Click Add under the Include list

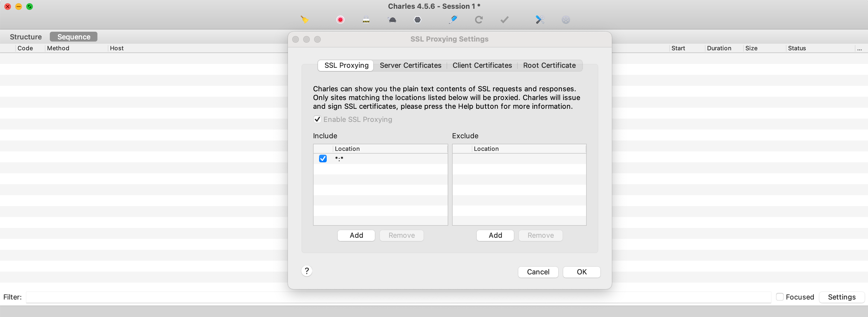356,235
